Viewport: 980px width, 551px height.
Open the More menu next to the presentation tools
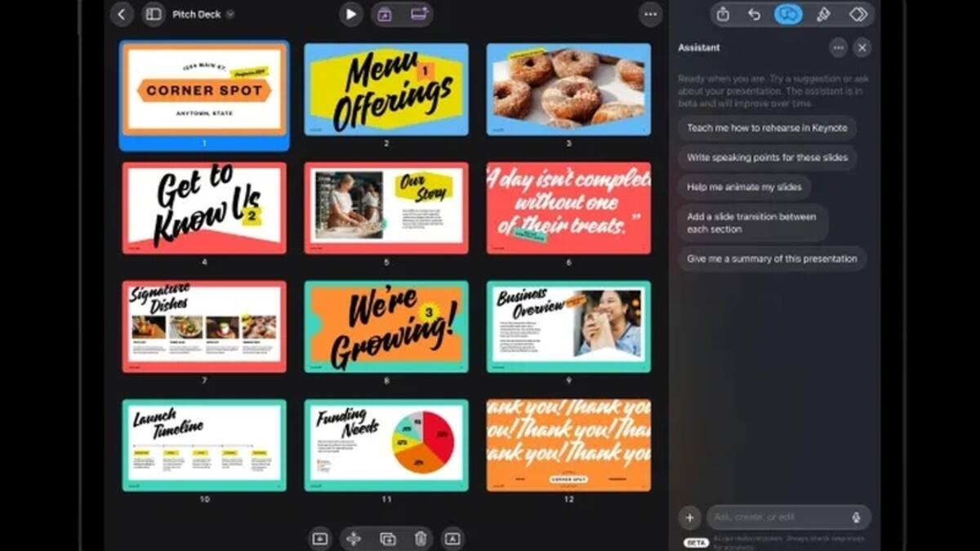[x=650, y=14]
